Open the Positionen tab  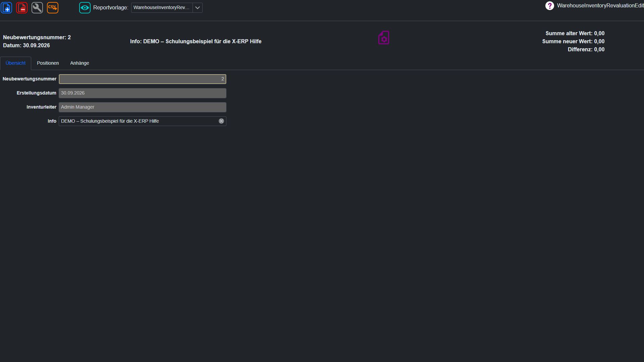48,63
